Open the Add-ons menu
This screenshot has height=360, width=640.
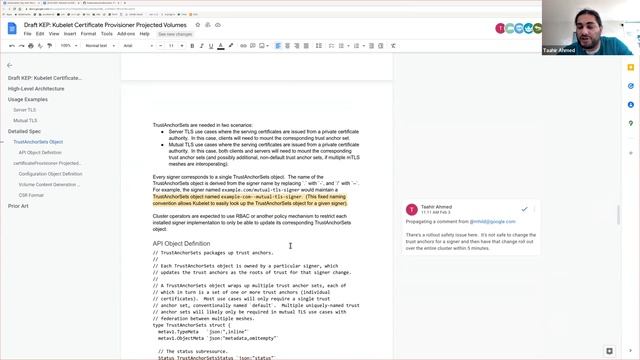tap(126, 34)
